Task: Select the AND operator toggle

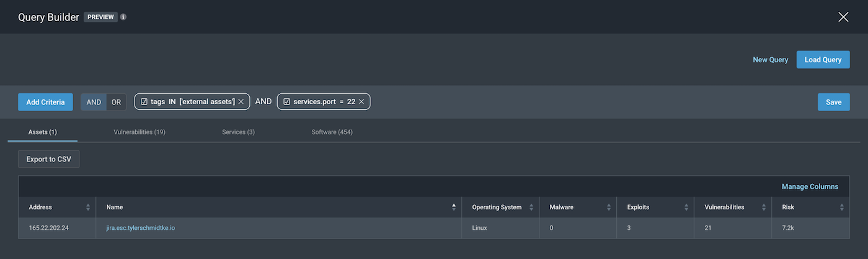Action: click(94, 102)
